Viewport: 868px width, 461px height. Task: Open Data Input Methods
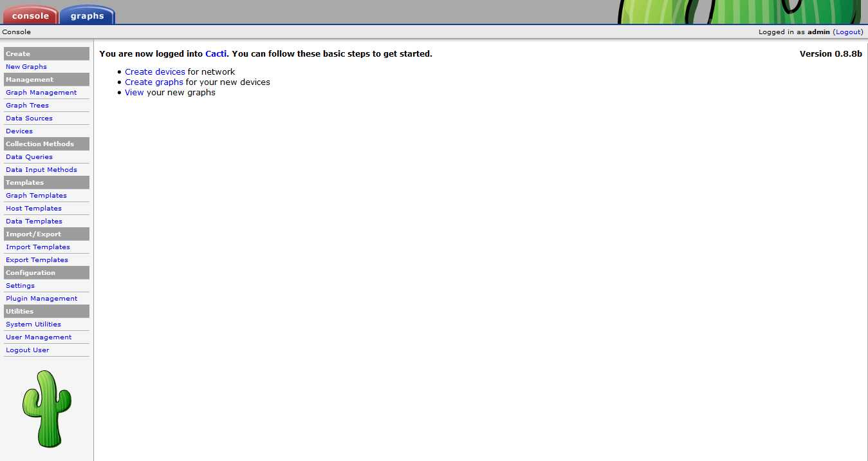[41, 170]
